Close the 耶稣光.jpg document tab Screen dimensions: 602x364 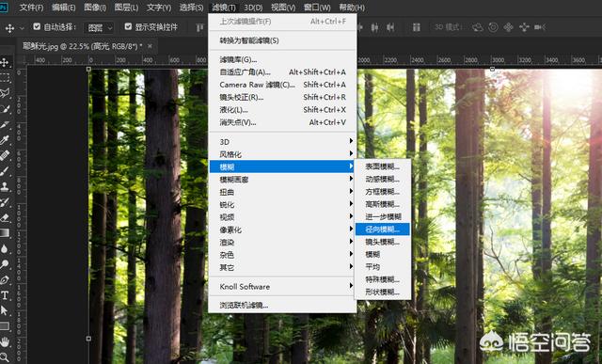[x=150, y=46]
